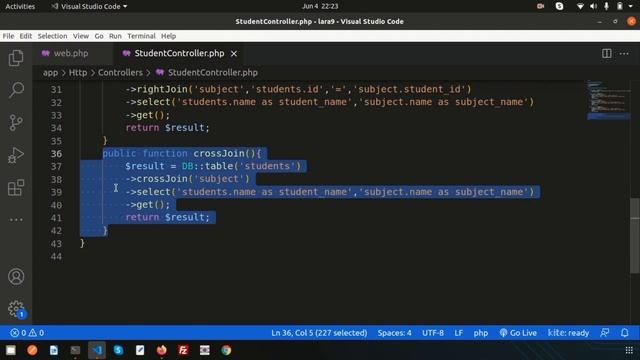This screenshot has height=360, width=640.
Task: Start Go Live server
Action: tap(518, 333)
